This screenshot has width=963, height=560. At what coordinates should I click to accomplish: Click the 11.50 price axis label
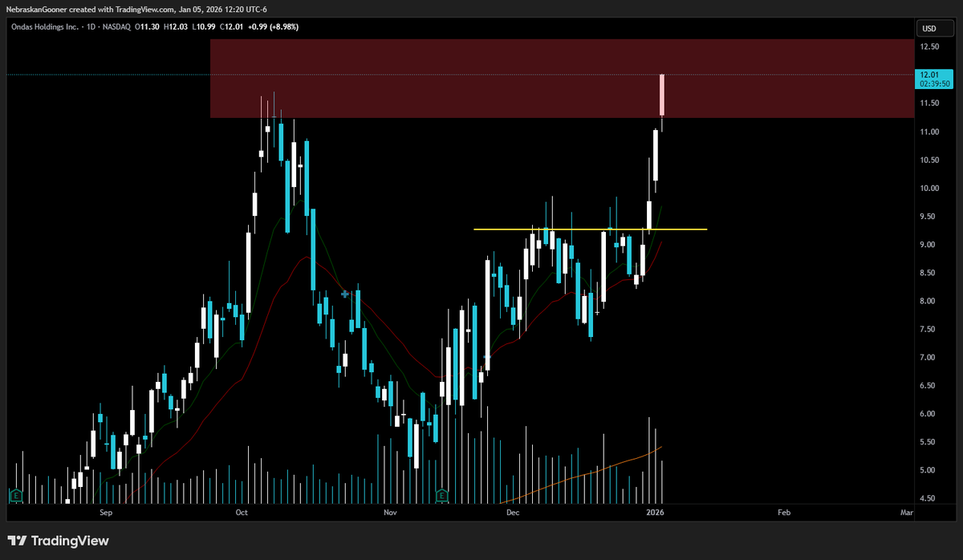click(x=929, y=103)
